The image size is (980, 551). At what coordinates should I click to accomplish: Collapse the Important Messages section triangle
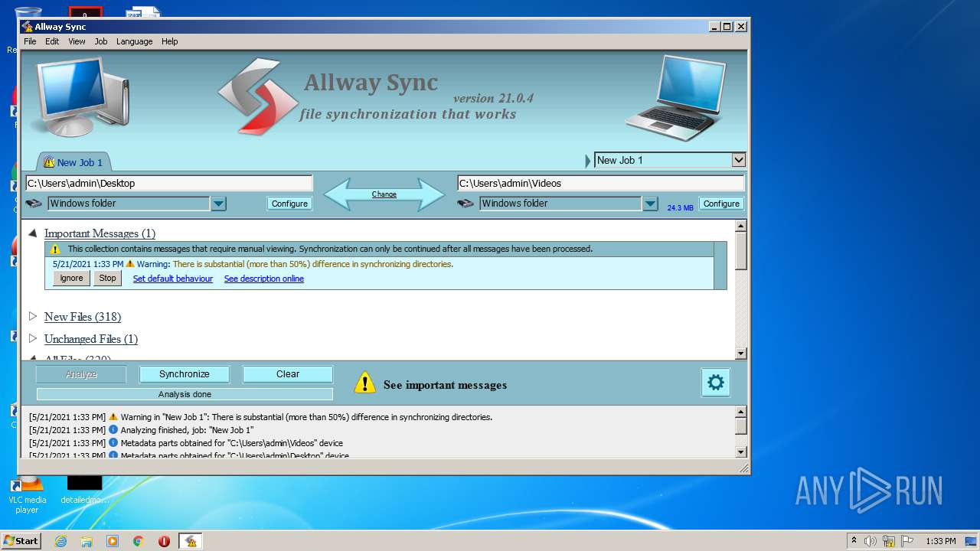pyautogui.click(x=33, y=233)
